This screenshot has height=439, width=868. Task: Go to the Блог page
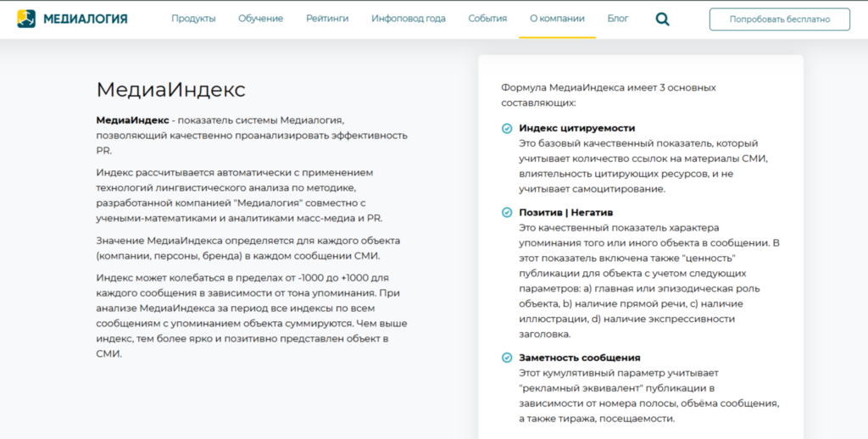(x=618, y=19)
